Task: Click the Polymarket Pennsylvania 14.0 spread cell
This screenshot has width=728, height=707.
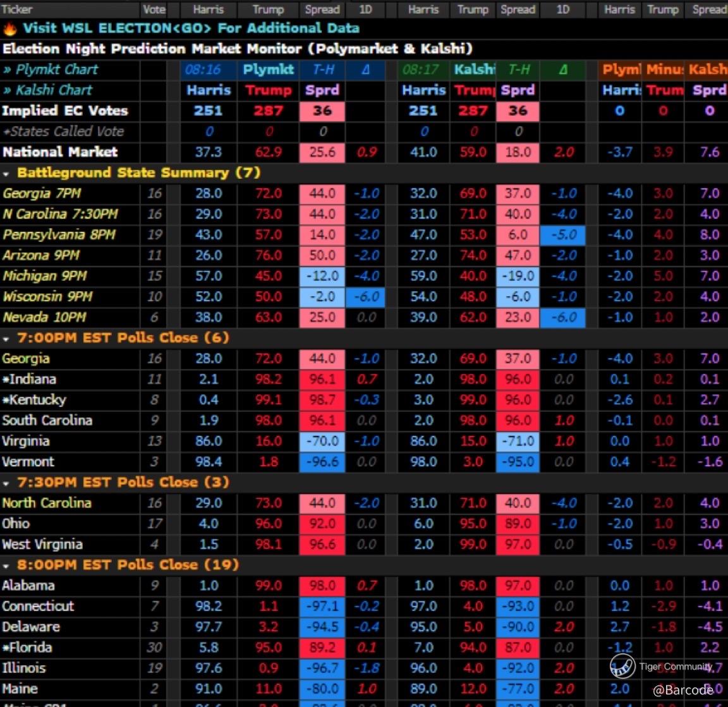Action: pos(322,235)
